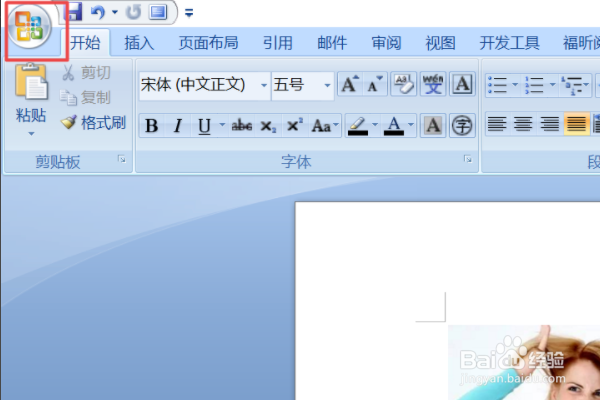Switch to the 开始 tab

coord(85,42)
